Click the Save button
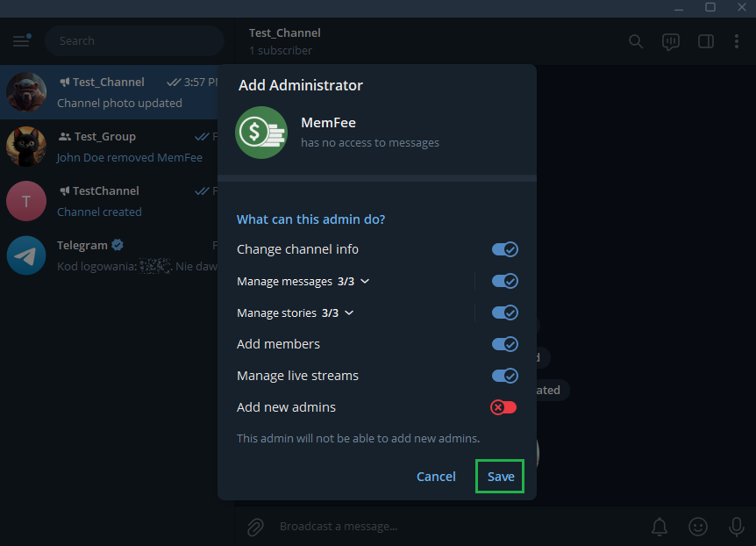The height and width of the screenshot is (546, 756). pos(500,477)
